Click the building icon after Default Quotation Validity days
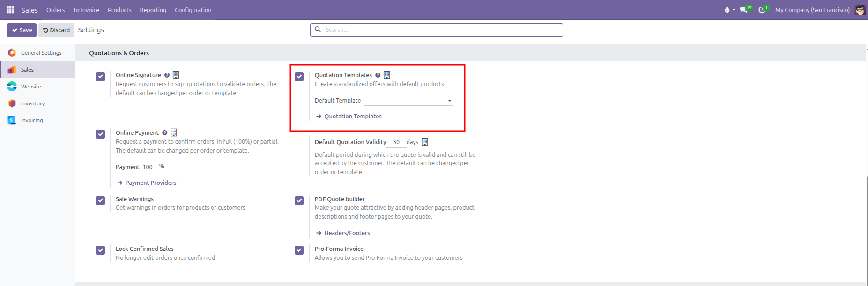This screenshot has width=868, height=286. point(425,142)
